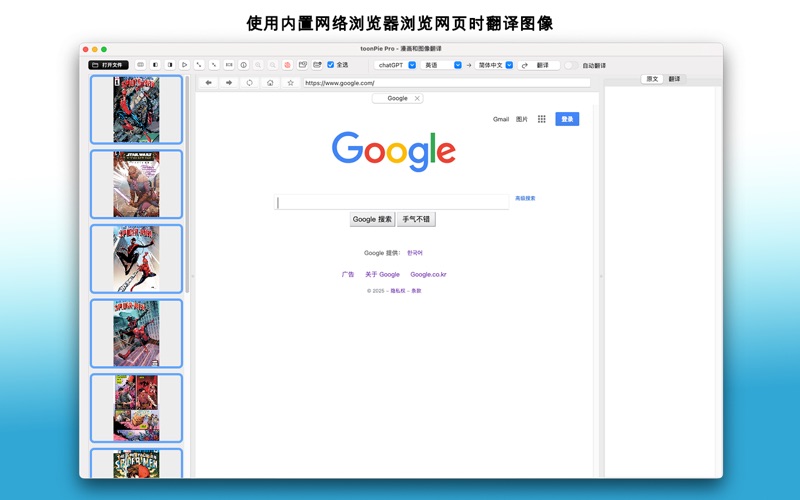
Task: Open the 高级搜索 advanced search link
Action: (x=525, y=198)
